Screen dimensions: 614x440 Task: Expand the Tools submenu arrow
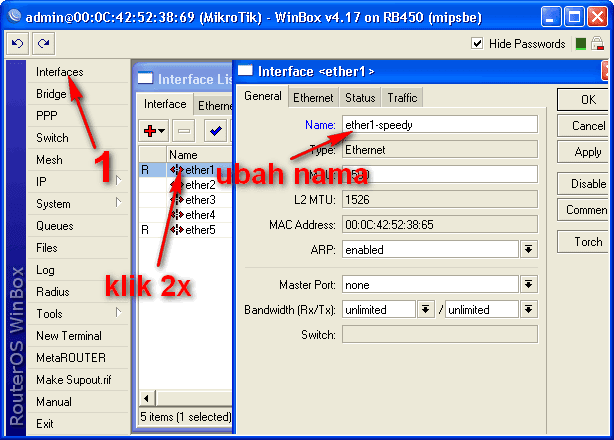click(x=119, y=312)
